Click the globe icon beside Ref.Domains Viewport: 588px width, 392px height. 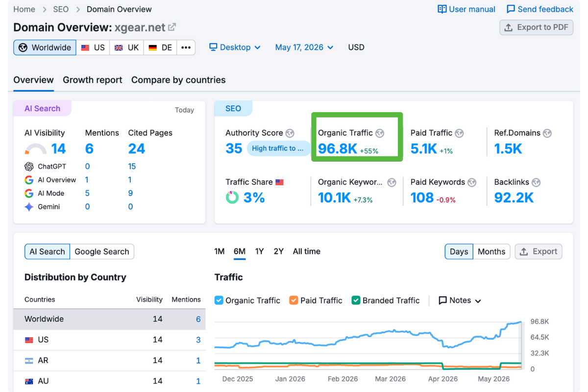coord(547,133)
